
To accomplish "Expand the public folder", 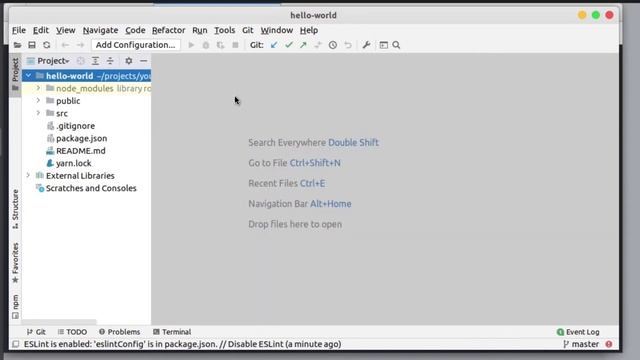I will tap(38, 100).
